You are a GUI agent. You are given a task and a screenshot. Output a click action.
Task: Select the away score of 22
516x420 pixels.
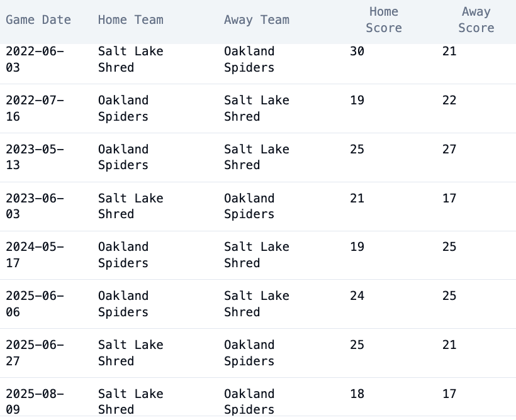click(x=449, y=101)
